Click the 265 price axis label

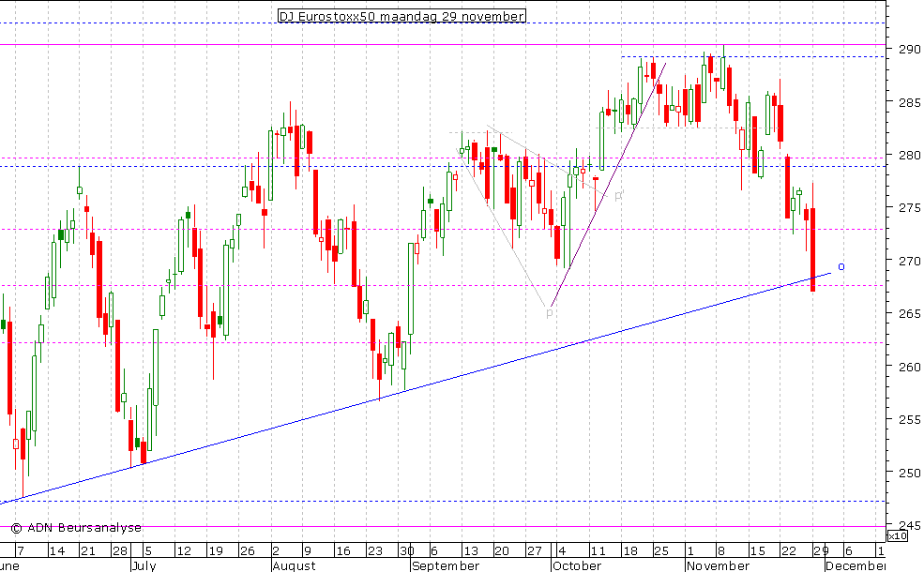point(909,313)
